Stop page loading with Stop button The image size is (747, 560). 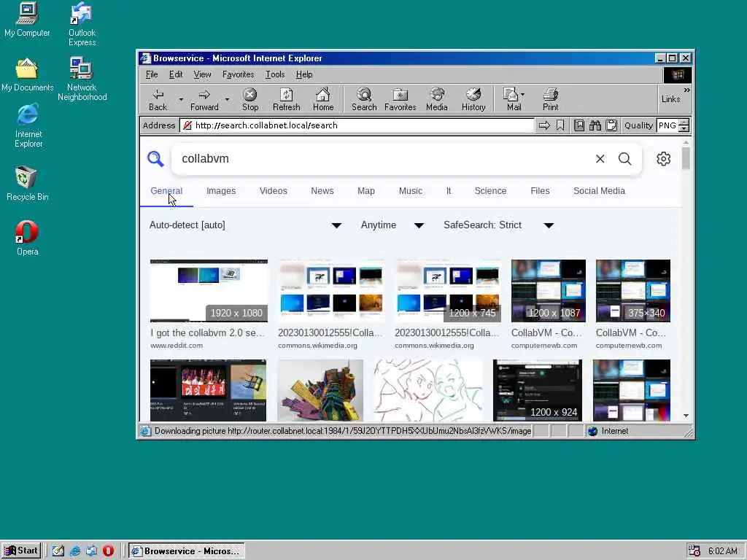pos(250,99)
